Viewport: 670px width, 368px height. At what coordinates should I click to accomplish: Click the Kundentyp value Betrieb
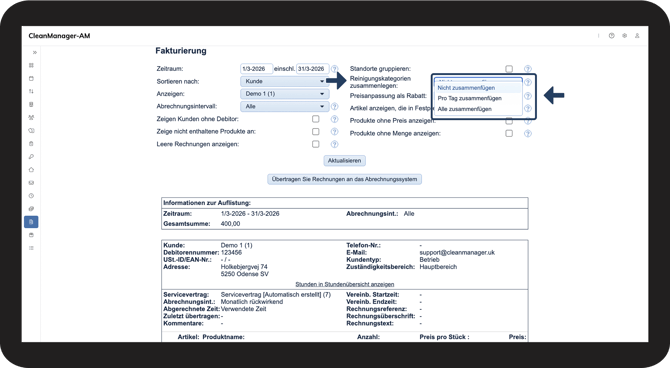pyautogui.click(x=429, y=259)
